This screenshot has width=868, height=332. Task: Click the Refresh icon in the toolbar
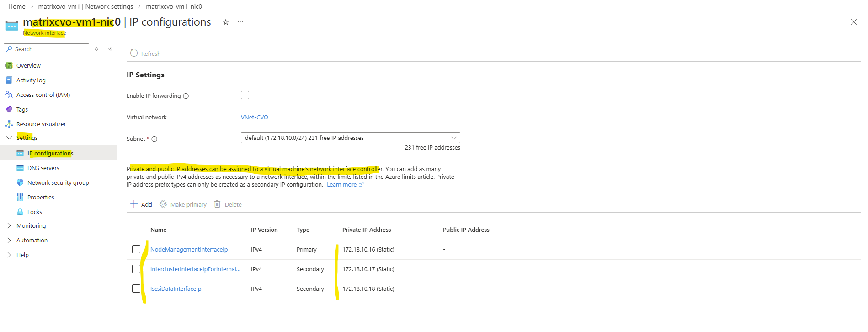pos(134,54)
